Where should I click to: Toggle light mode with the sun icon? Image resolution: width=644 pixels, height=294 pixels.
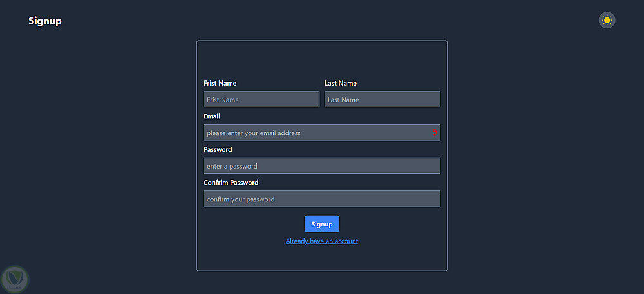(607, 20)
